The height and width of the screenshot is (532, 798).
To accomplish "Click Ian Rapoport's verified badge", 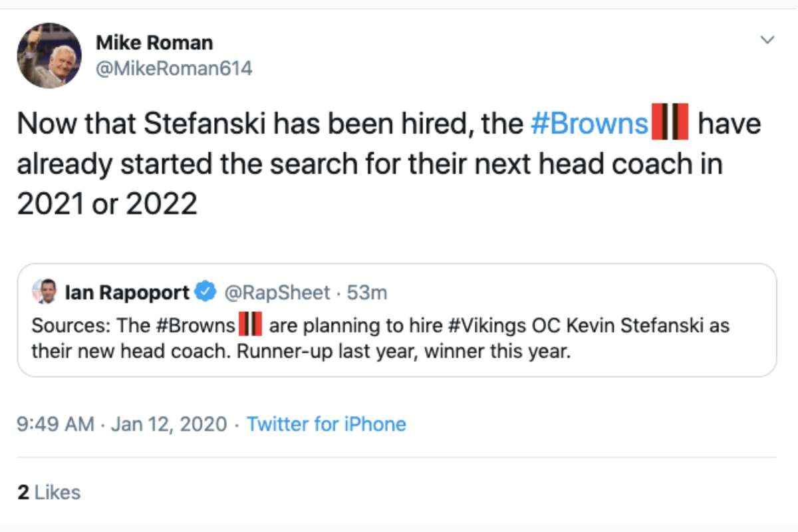I will [x=205, y=291].
